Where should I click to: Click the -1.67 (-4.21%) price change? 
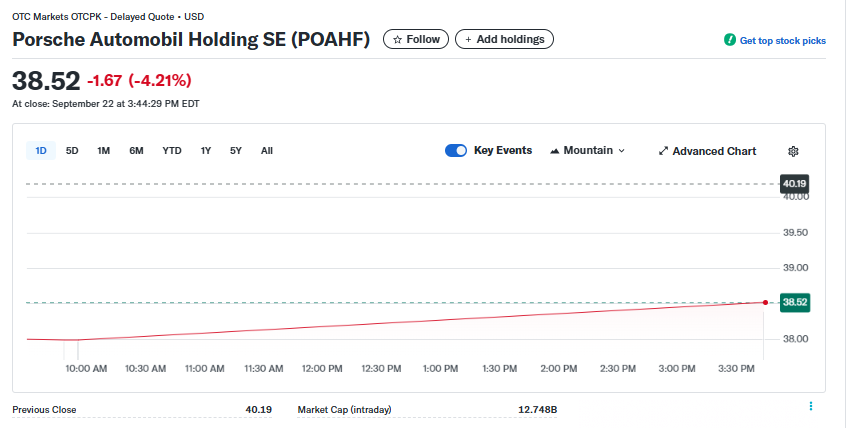pos(139,80)
